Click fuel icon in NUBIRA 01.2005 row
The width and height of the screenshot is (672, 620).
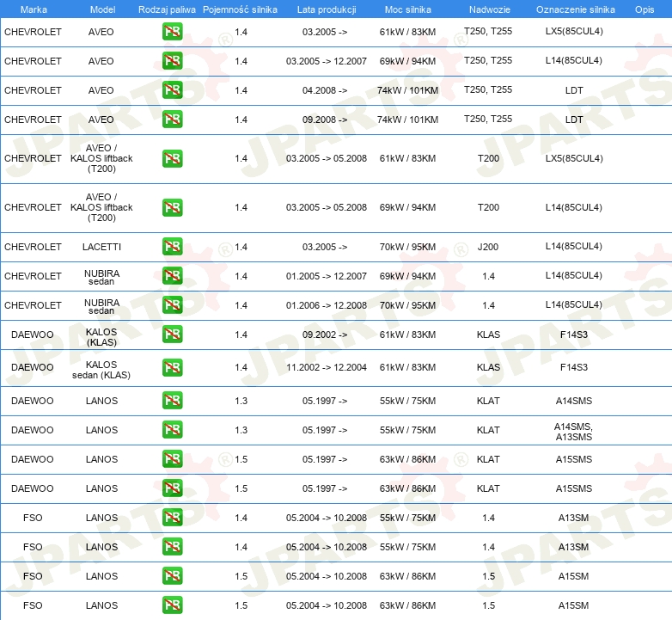172,276
